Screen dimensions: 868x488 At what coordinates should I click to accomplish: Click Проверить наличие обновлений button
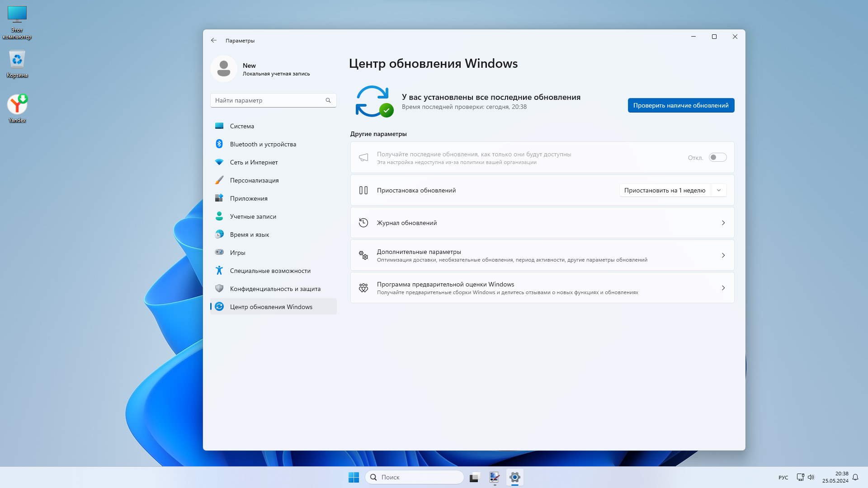681,105
